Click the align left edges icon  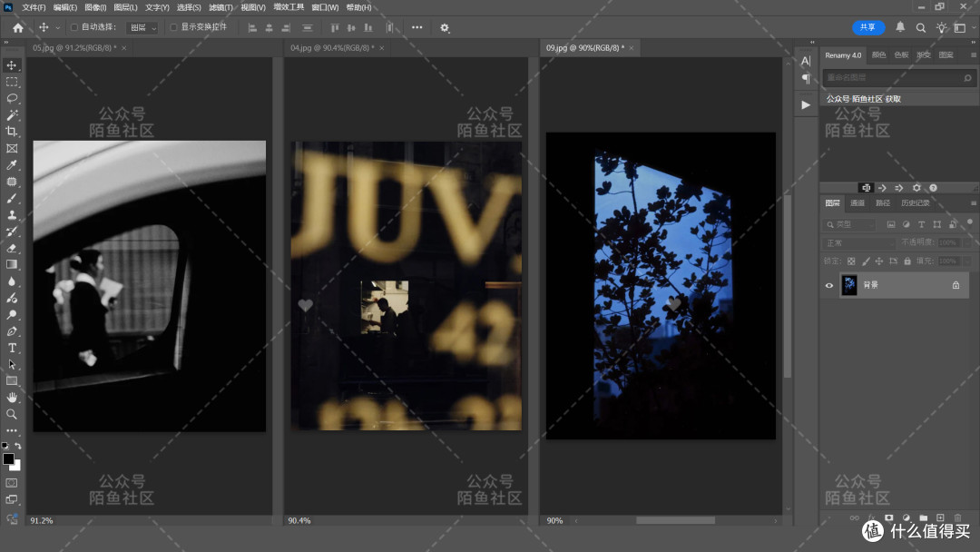pyautogui.click(x=252, y=27)
